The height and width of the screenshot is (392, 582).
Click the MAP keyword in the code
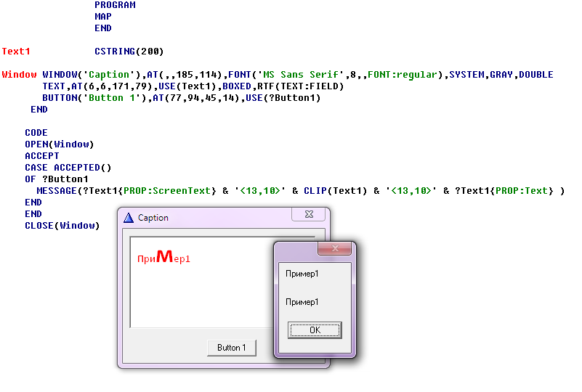pyautogui.click(x=103, y=17)
